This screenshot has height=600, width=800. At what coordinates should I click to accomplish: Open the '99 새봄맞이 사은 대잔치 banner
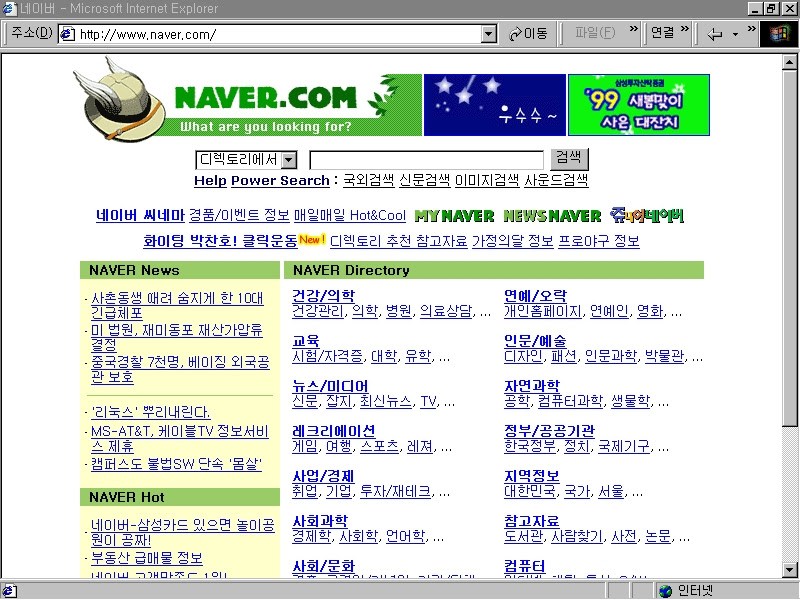coord(638,103)
